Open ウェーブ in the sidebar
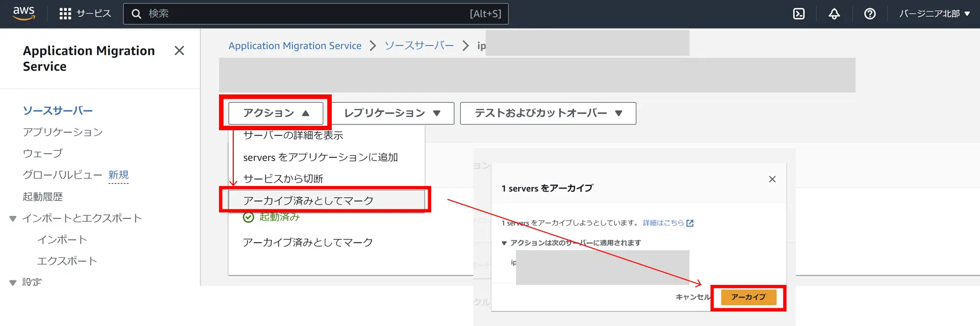The height and width of the screenshot is (326, 980). point(43,154)
